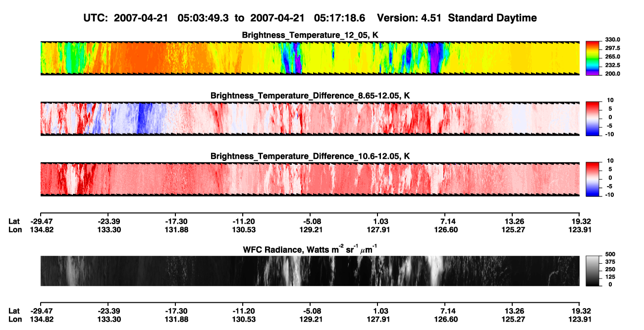The width and height of the screenshot is (644, 330).
Task: Click the WFC Radiance grayscale image strip
Action: 310,271
